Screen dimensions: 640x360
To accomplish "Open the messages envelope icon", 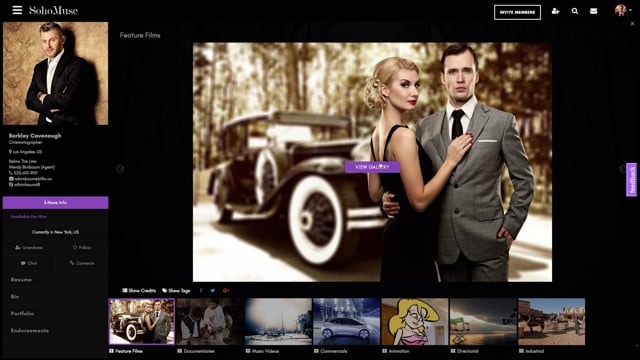I will 593,11.
